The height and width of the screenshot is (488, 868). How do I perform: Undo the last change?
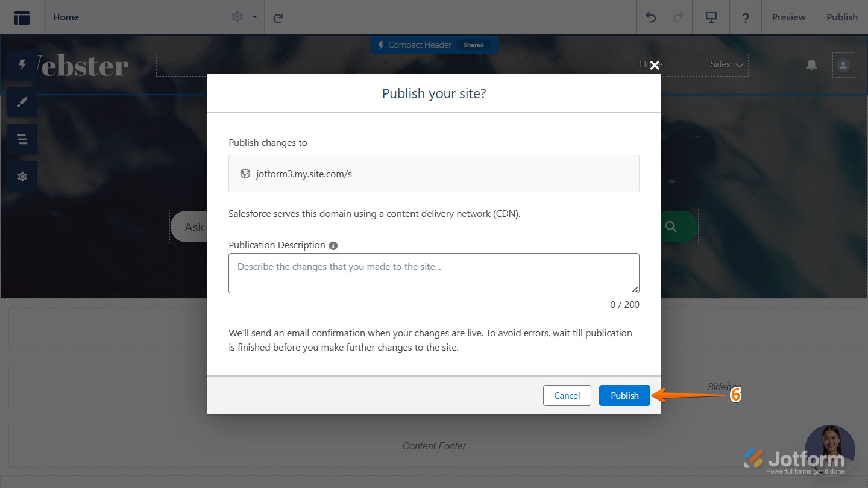click(x=651, y=17)
